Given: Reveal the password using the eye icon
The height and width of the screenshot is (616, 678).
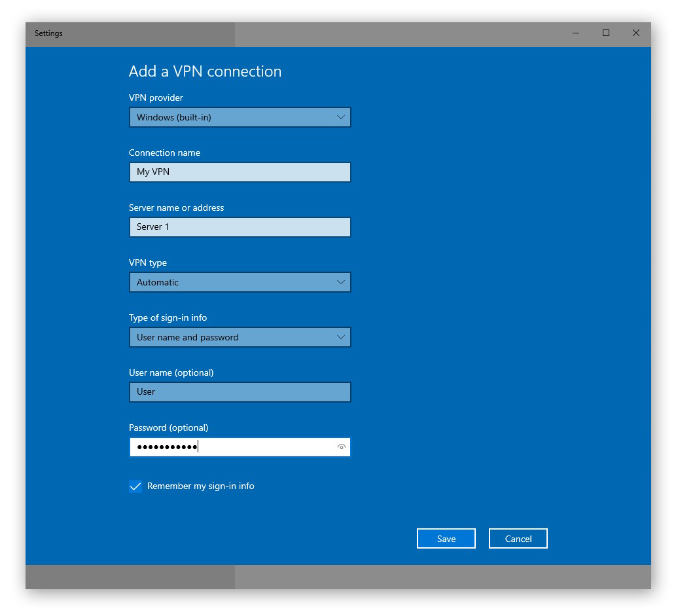Looking at the screenshot, I should coord(341,446).
